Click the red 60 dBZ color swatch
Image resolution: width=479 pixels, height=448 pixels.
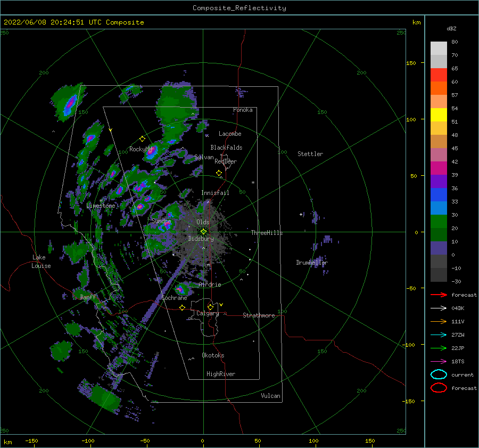tap(439, 75)
